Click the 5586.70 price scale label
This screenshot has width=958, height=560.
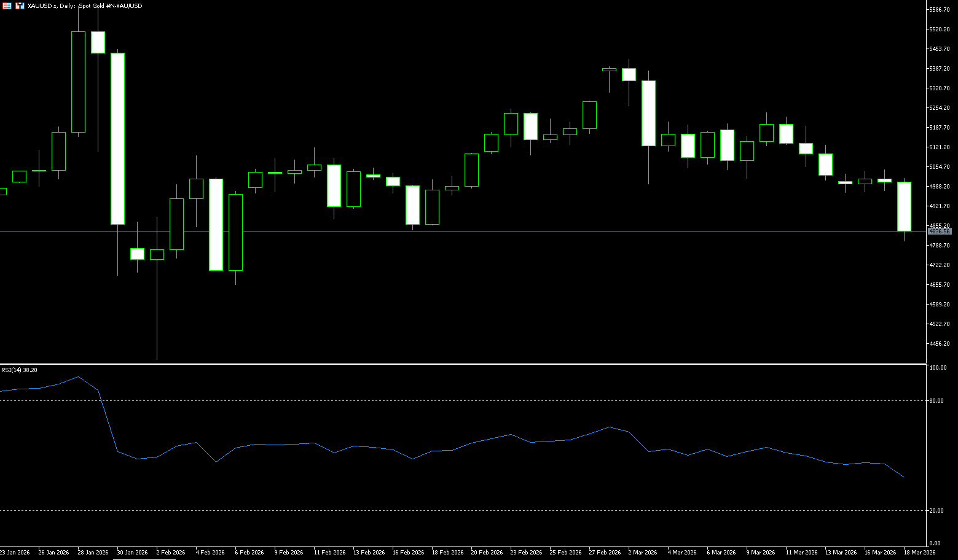point(940,10)
